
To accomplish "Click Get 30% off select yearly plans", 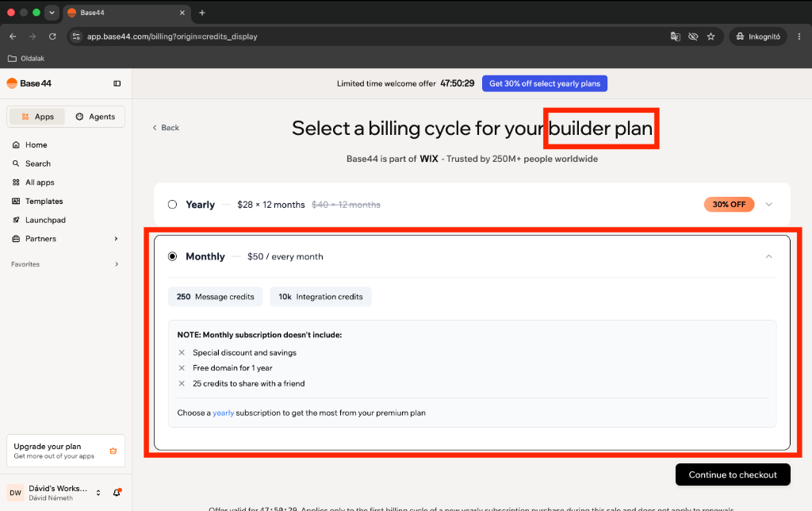I will [x=544, y=83].
